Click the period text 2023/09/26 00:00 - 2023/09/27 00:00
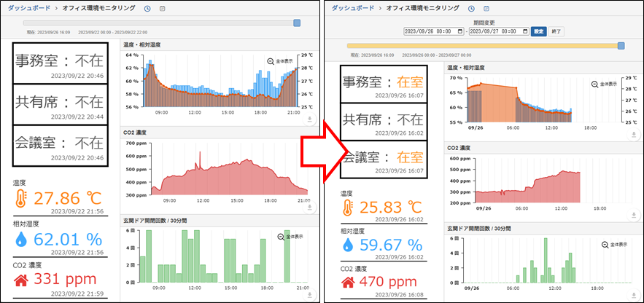The height and width of the screenshot is (303, 644). [437, 55]
